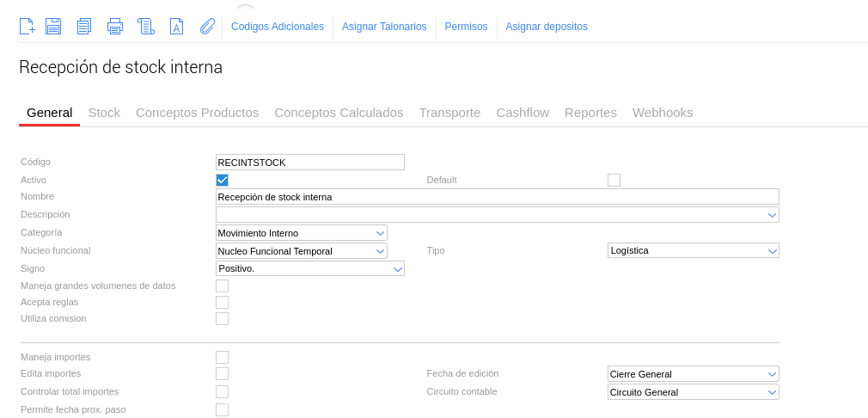Click the new document icon
This screenshot has height=418, width=868.
coord(28,27)
